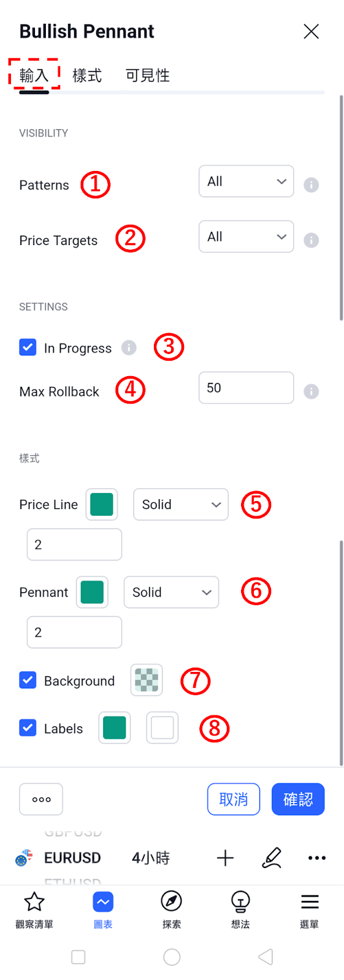Click the info icon next to Patterns
Viewport: 344px width, 980px height.
(x=312, y=185)
